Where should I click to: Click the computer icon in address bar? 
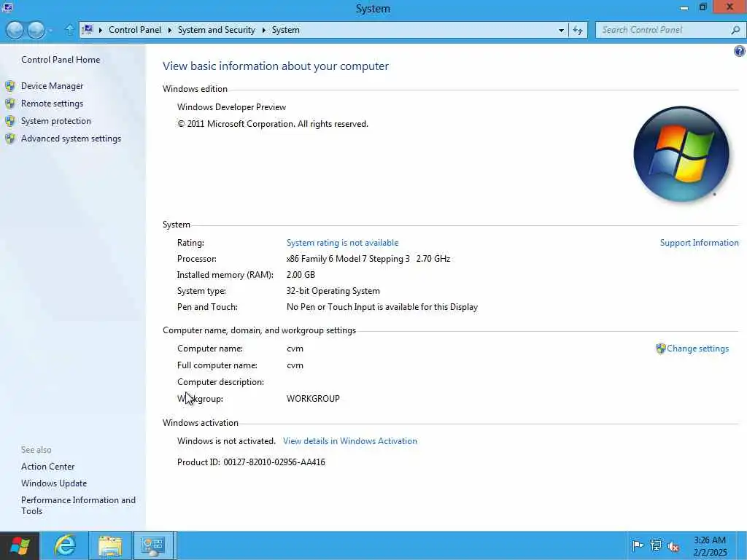coord(88,29)
